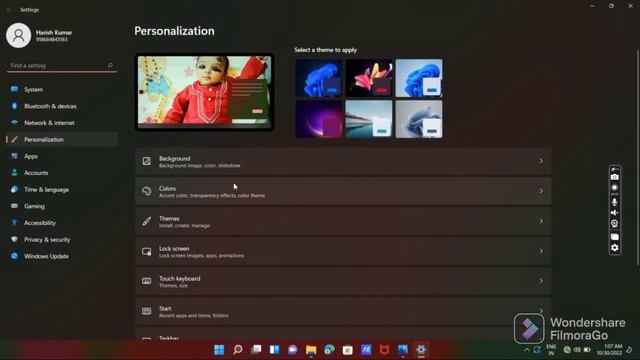Click the Start row icon
Image resolution: width=640 pixels, height=360 pixels.
[147, 311]
